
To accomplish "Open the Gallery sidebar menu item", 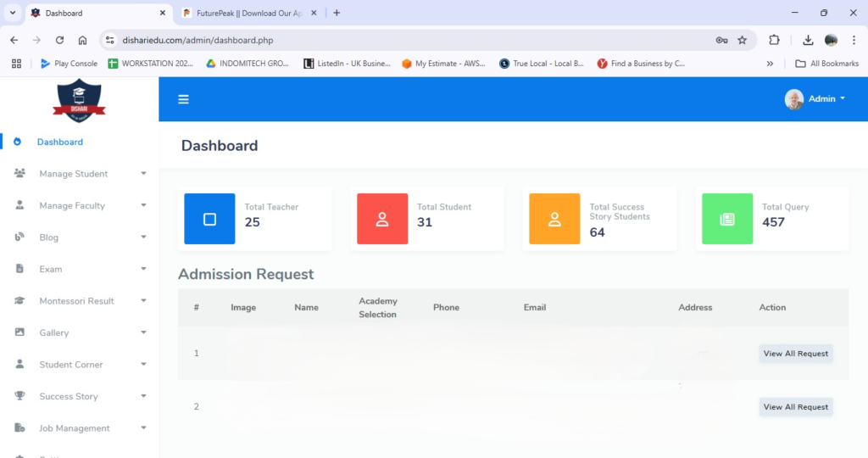I will (x=81, y=332).
